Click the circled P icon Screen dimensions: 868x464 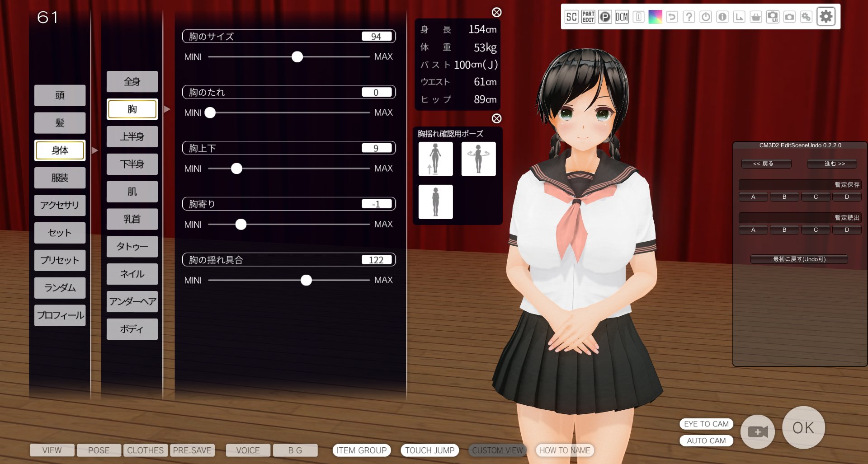[x=605, y=17]
